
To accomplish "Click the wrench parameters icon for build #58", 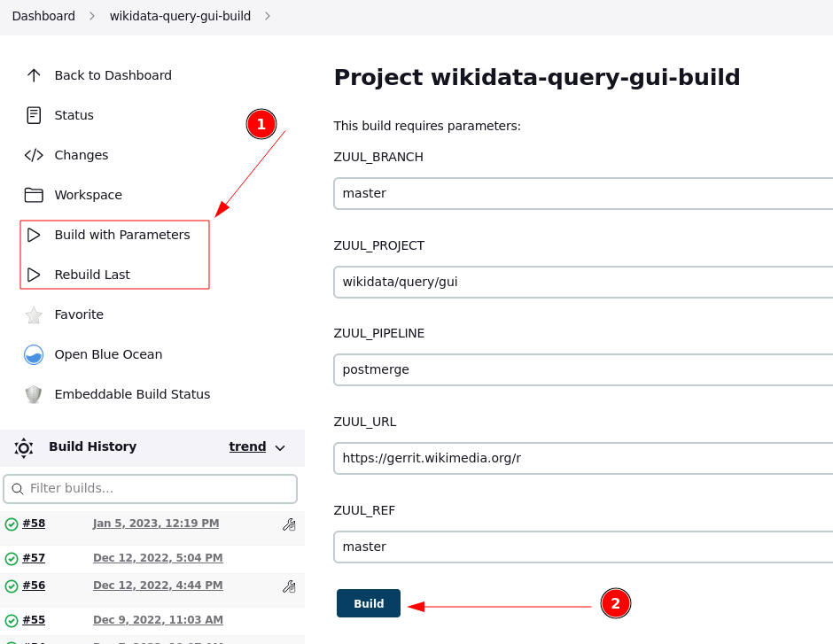I will coord(289,524).
